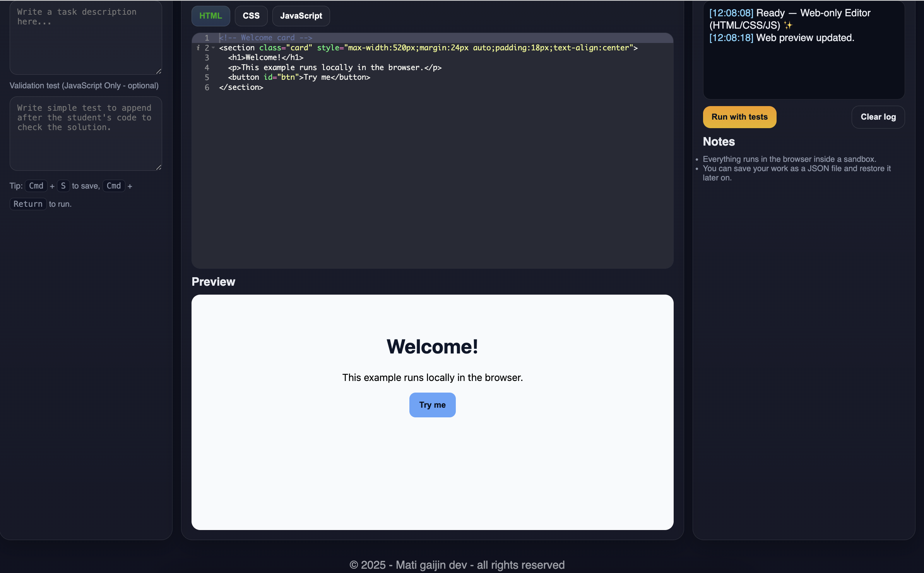Select the Welcome card comment on line 1
The image size is (924, 573).
point(266,38)
